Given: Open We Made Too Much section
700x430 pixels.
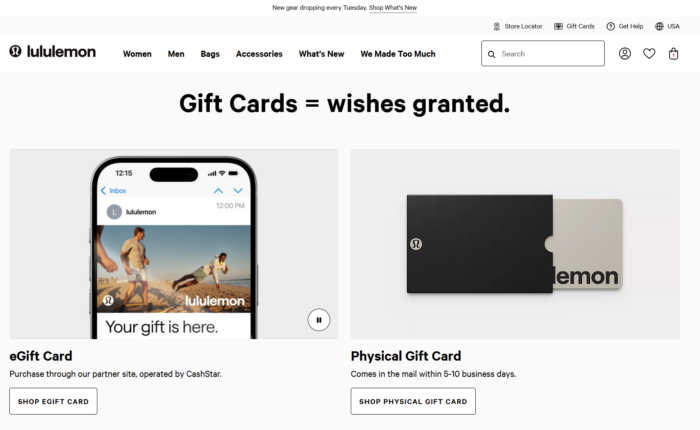Looking at the screenshot, I should pos(398,54).
